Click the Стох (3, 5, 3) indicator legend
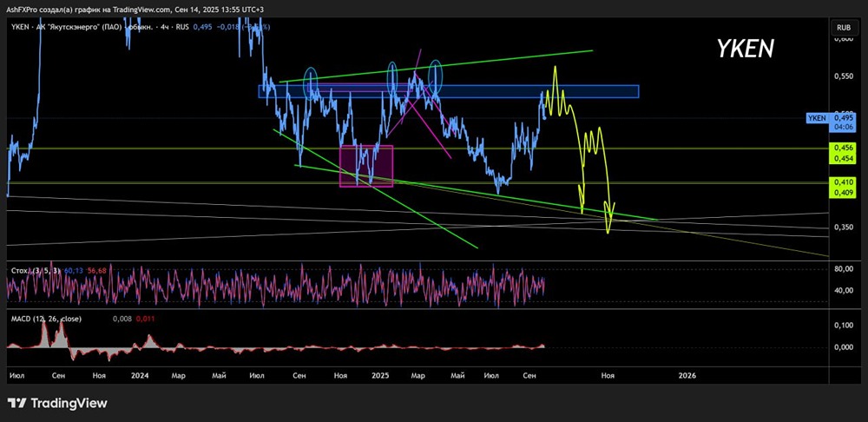This screenshot has width=868, height=422. (35, 270)
